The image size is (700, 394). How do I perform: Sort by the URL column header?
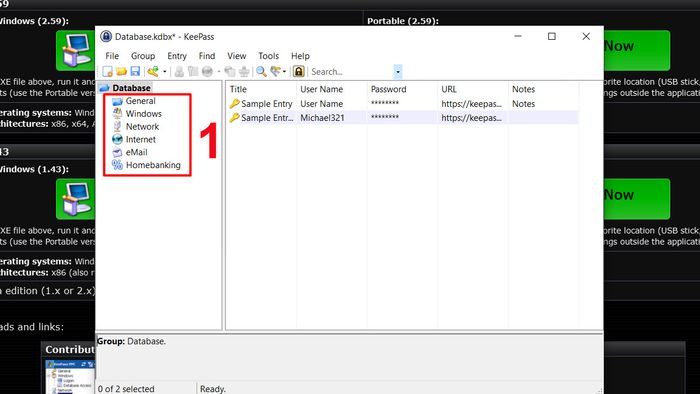(x=472, y=89)
